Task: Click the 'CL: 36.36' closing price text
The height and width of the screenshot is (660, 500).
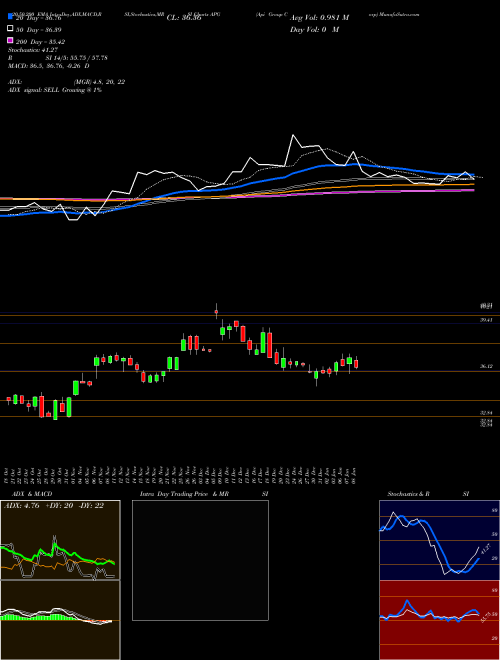Action: point(184,18)
